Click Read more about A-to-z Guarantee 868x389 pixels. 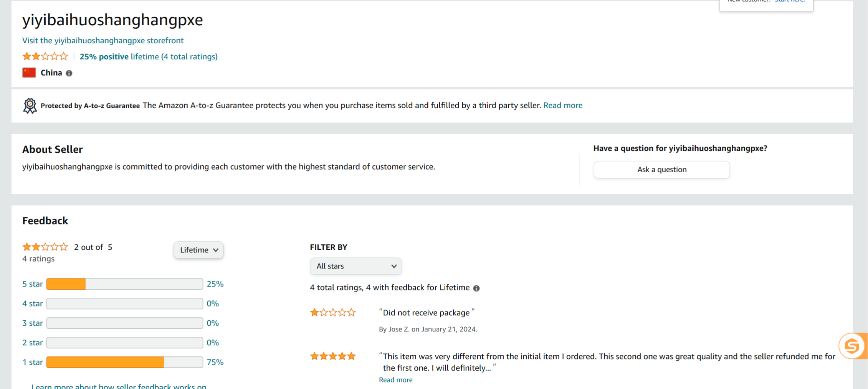point(563,105)
